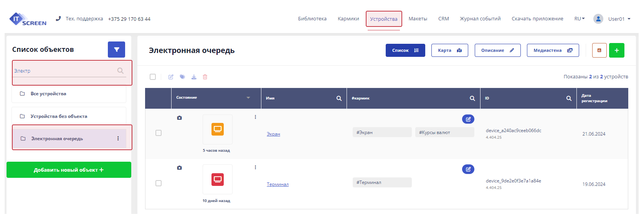Open the Экран device link
Screen dimensions: 644x217
pyautogui.click(x=273, y=134)
